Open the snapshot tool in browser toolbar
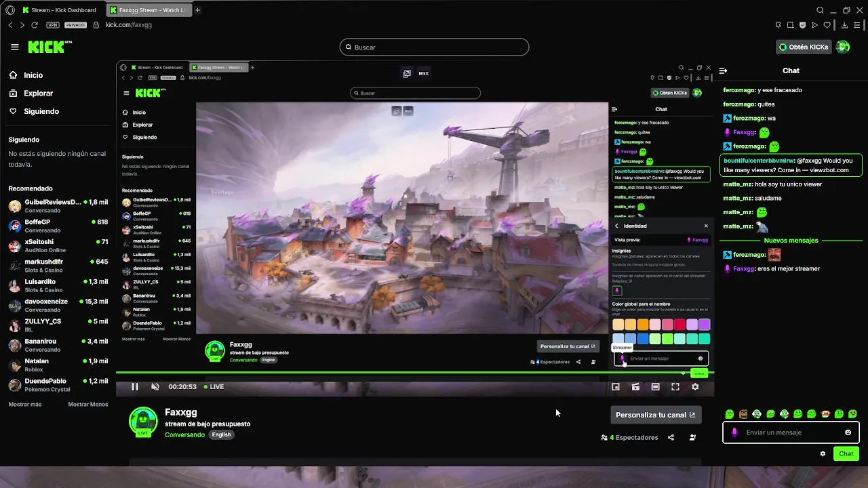Viewport: 868px width, 488px height. (791, 25)
